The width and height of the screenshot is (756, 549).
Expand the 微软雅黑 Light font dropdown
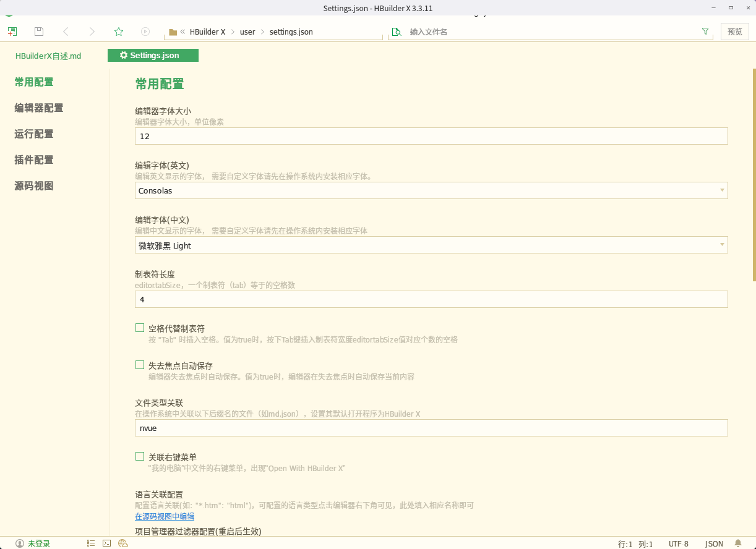431,245
